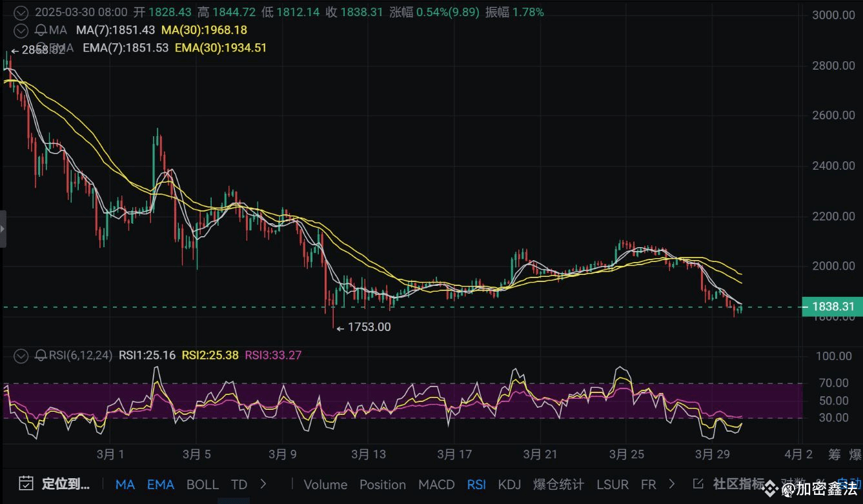The height and width of the screenshot is (504, 863).
Task: Collapse the MA indicator legend chevron
Action: tap(20, 30)
